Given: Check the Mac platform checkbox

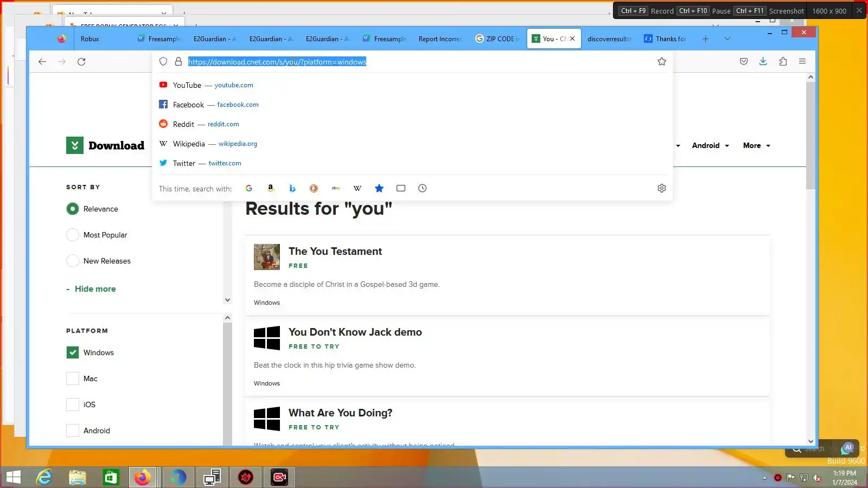Looking at the screenshot, I should tap(73, 378).
